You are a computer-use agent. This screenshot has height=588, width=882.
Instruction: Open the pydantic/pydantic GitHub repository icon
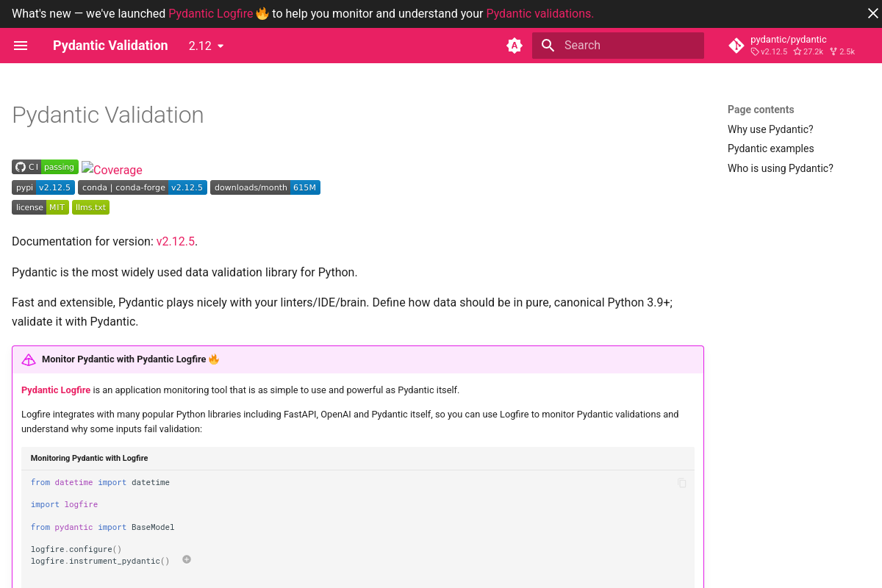(736, 46)
